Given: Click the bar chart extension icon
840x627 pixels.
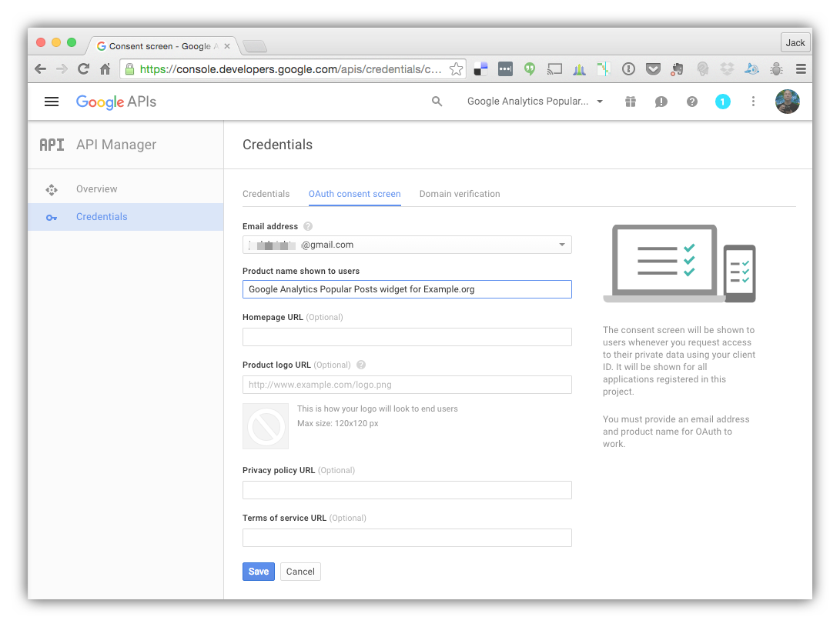Looking at the screenshot, I should coord(579,69).
